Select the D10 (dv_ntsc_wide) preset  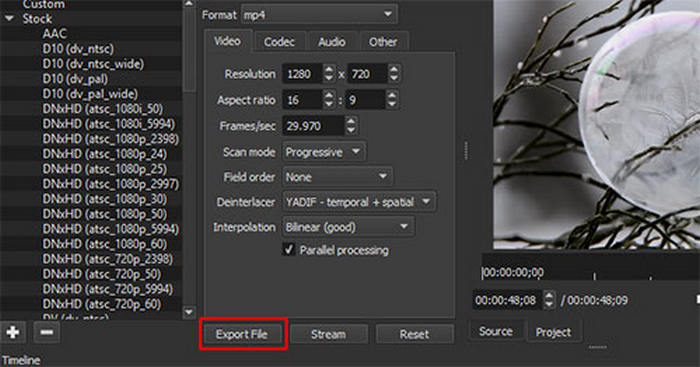tap(93, 64)
